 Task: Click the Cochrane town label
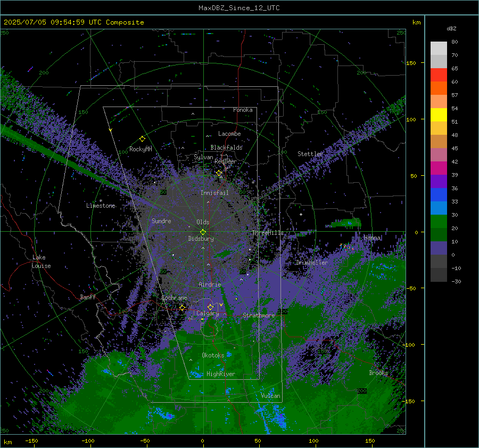tap(174, 298)
